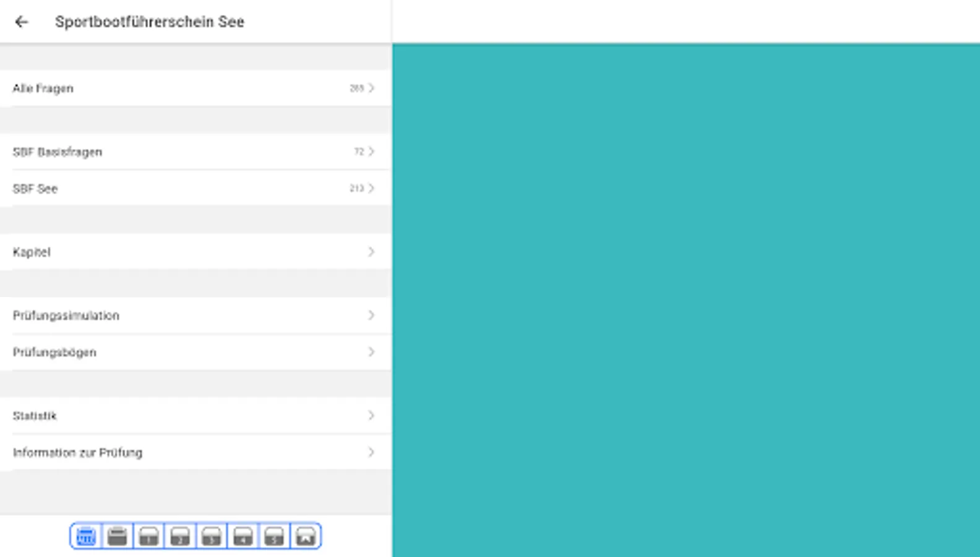Select learning box number 3 icon
The image size is (980, 557).
[x=212, y=536]
